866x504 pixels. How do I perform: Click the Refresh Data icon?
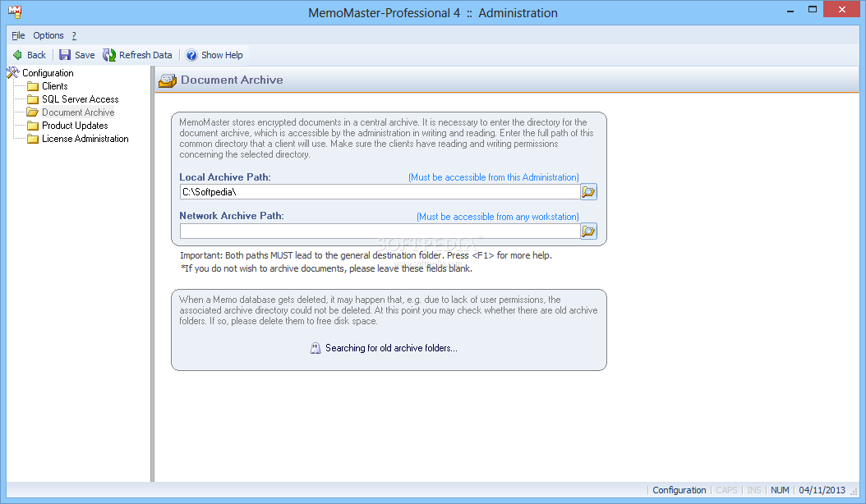[109, 55]
